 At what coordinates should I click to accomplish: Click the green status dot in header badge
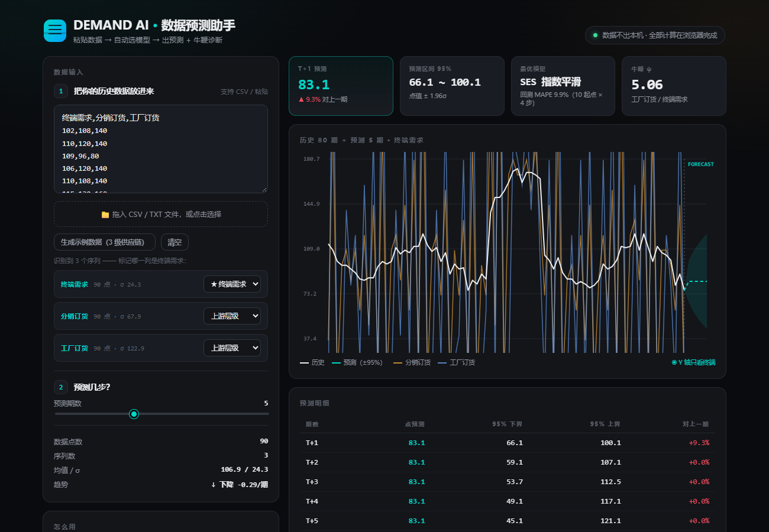pos(596,35)
